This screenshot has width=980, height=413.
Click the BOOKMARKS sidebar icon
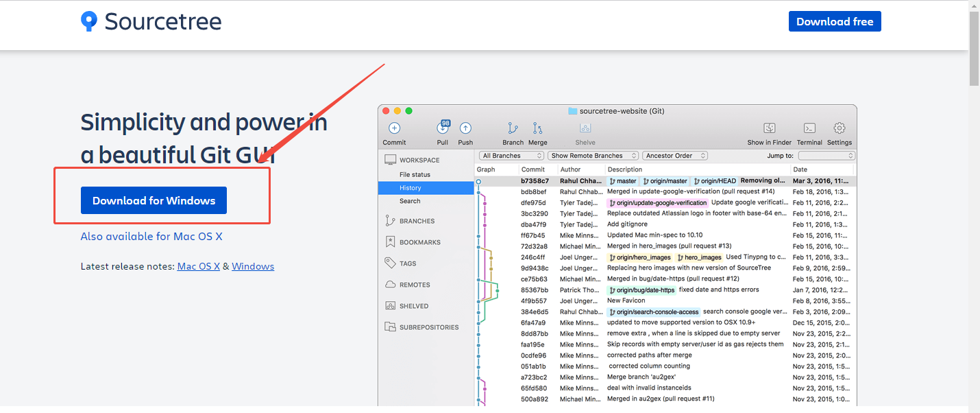[x=390, y=242]
